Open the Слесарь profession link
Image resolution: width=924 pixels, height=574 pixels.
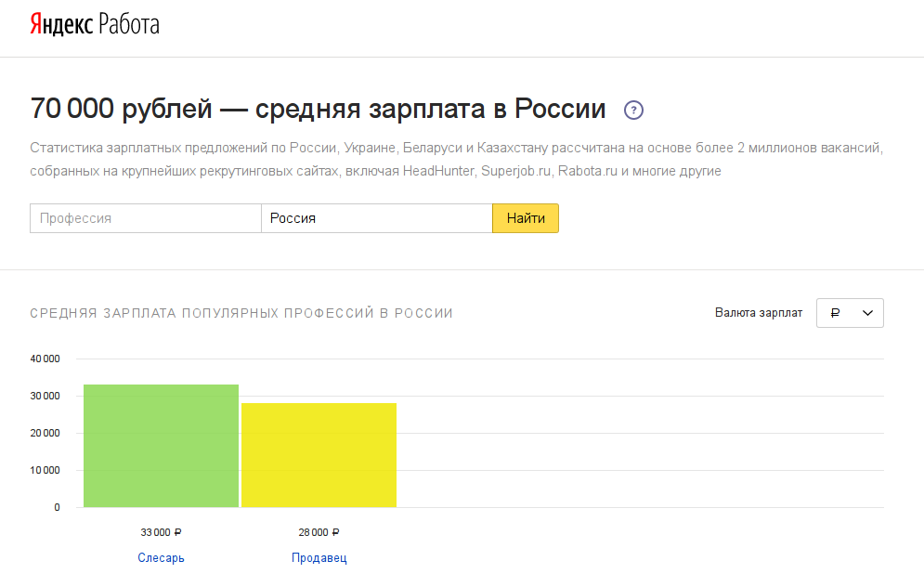pyautogui.click(x=161, y=557)
